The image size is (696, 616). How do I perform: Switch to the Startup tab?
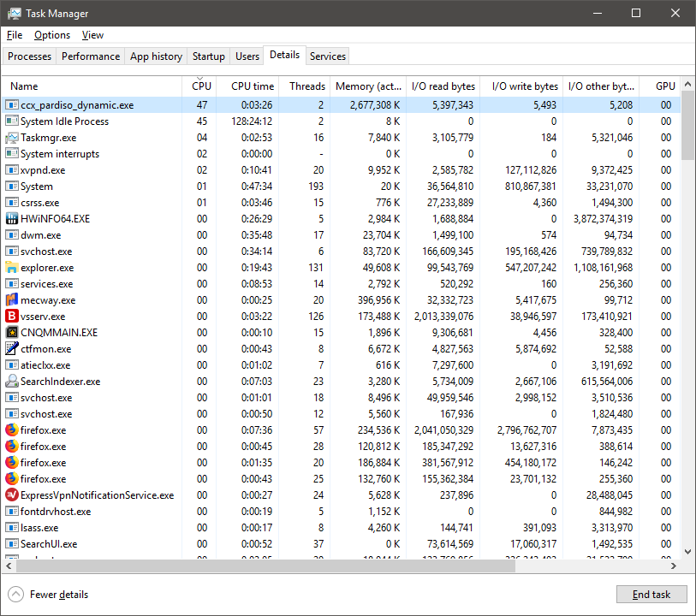click(x=209, y=56)
